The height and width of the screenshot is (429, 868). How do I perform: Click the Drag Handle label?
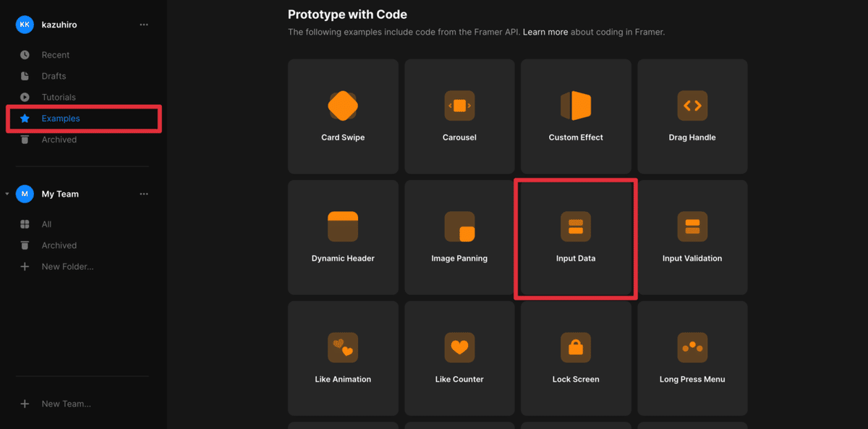(692, 137)
